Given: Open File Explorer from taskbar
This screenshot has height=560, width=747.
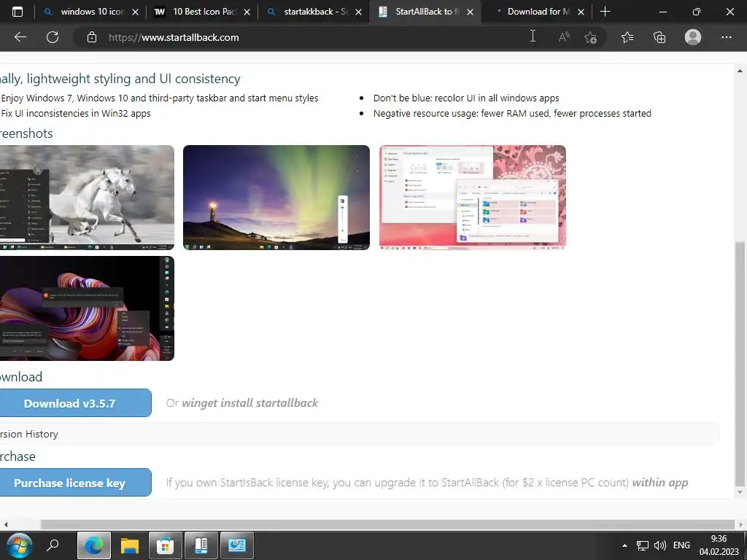Looking at the screenshot, I should coord(130,545).
